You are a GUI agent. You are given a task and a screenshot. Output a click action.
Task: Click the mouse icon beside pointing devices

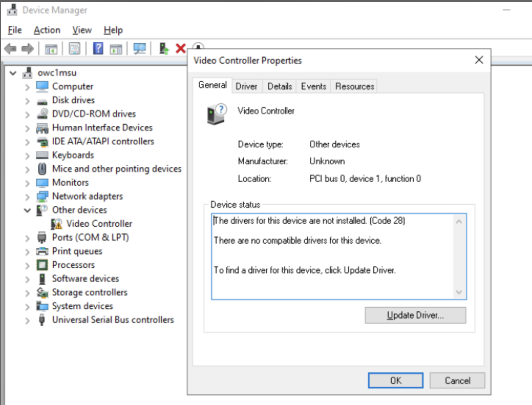pyautogui.click(x=42, y=169)
